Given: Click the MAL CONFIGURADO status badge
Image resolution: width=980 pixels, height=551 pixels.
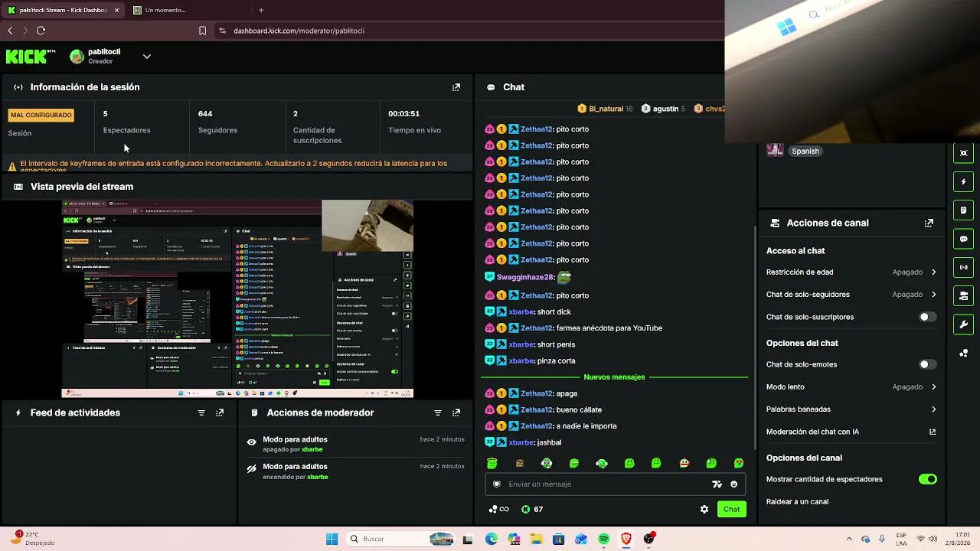Looking at the screenshot, I should point(41,116).
